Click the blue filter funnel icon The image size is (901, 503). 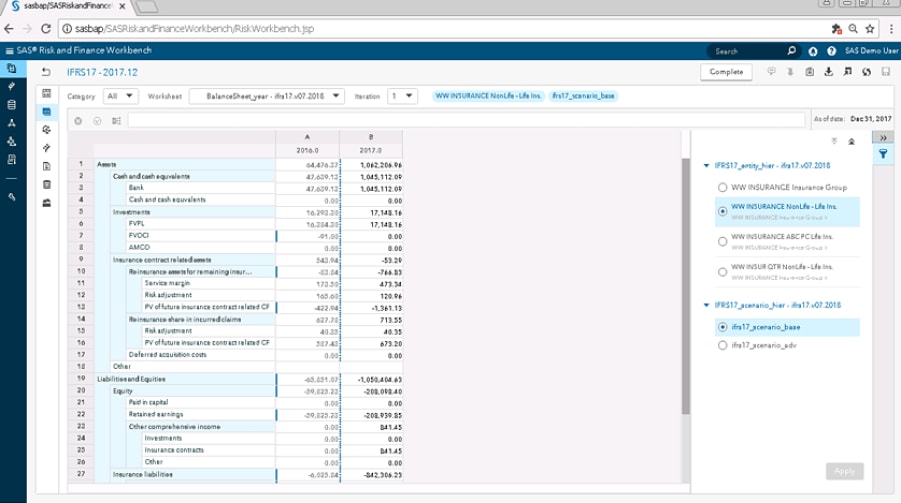[883, 154]
